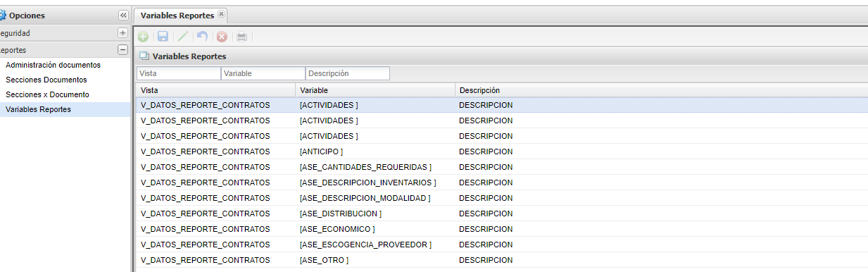The image size is (868, 272).
Task: Select the [ASE_ESCOGENCIA_PROVEEDOR ] cell
Action: [x=375, y=245]
